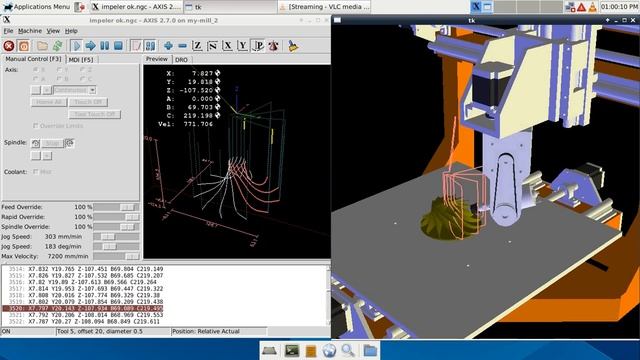Image resolution: width=640 pixels, height=360 pixels.
Task: Open the File menu
Action: (x=8, y=31)
